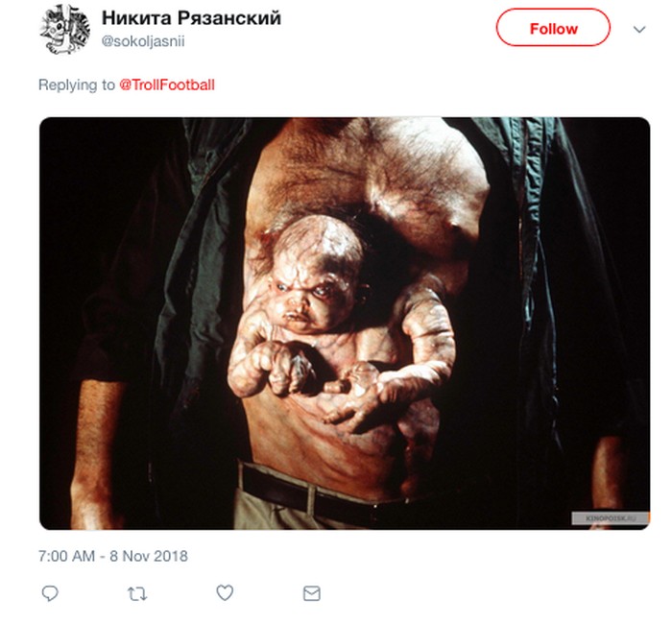Enlarge the attached photo
The width and height of the screenshot is (672, 624).
[345, 323]
